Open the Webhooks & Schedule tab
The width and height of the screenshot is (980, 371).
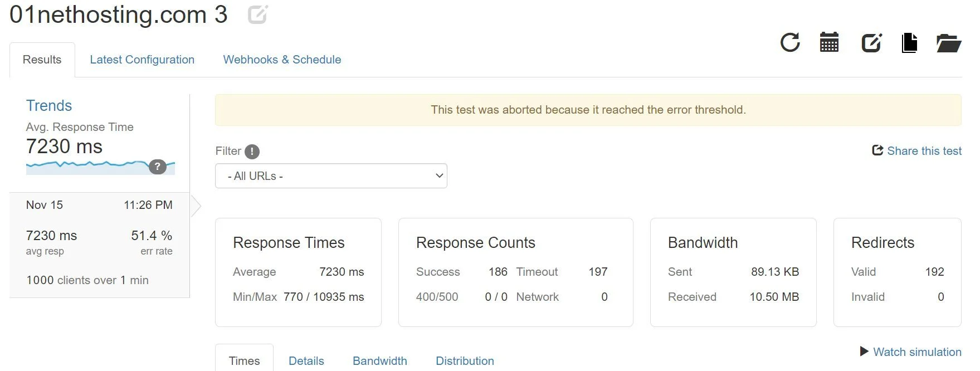point(281,60)
